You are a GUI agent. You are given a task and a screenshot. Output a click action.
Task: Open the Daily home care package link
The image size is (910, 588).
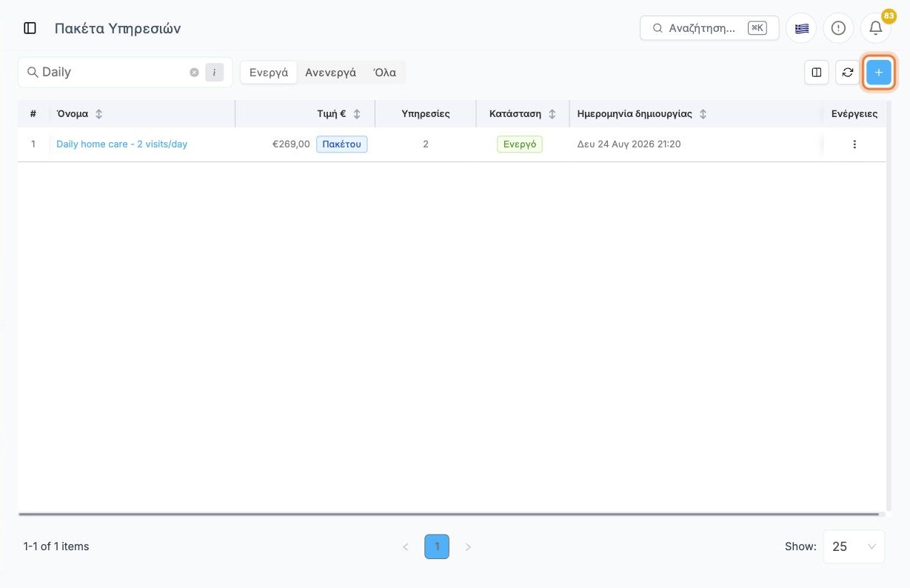(122, 144)
